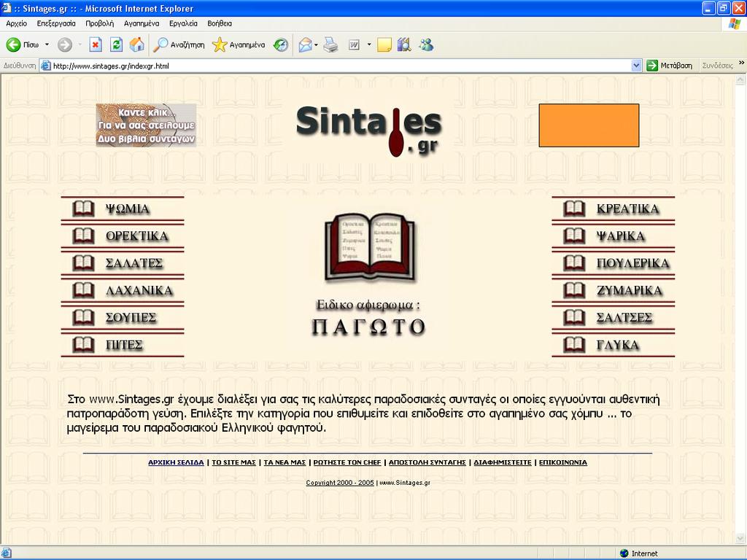Click the Copyright 2000 - 2005 link
The width and height of the screenshot is (747, 560).
pos(340,483)
